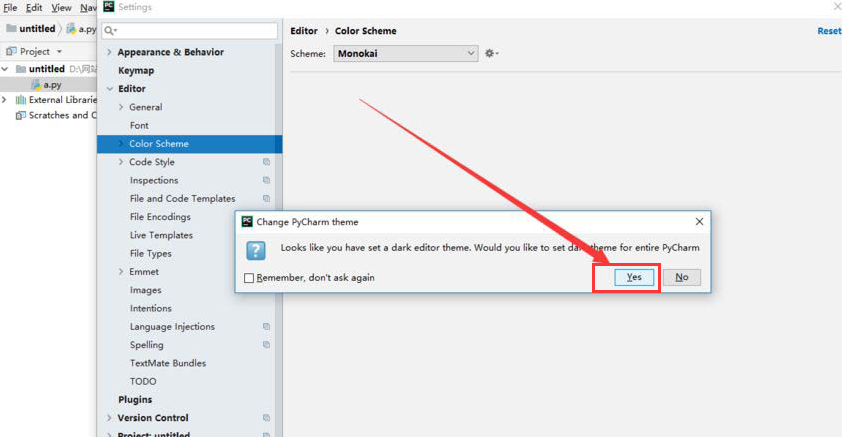
Task: Click the question mark icon in dialog
Action: coord(256,250)
